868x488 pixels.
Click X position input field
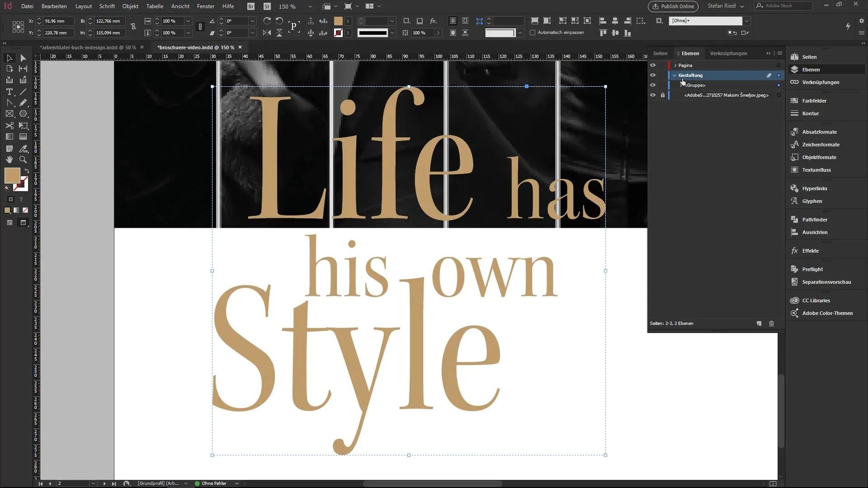(58, 21)
